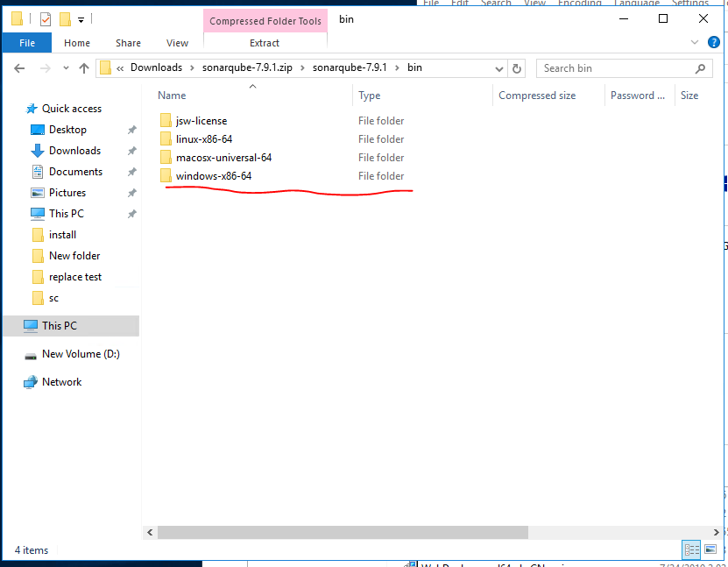
Task: Unpin Pictures using its pin icon
Action: (x=132, y=192)
